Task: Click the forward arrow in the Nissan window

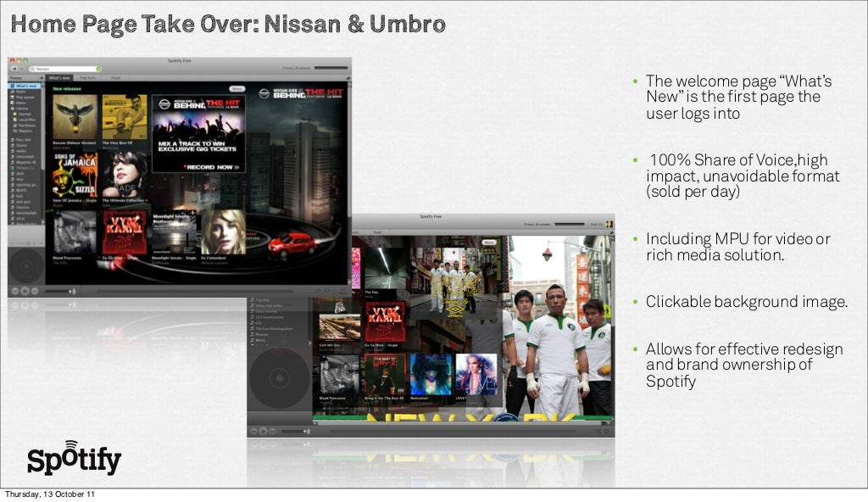Action: [21, 69]
